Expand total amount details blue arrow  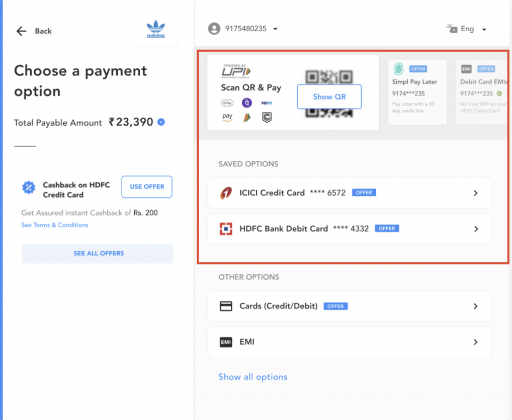(161, 122)
